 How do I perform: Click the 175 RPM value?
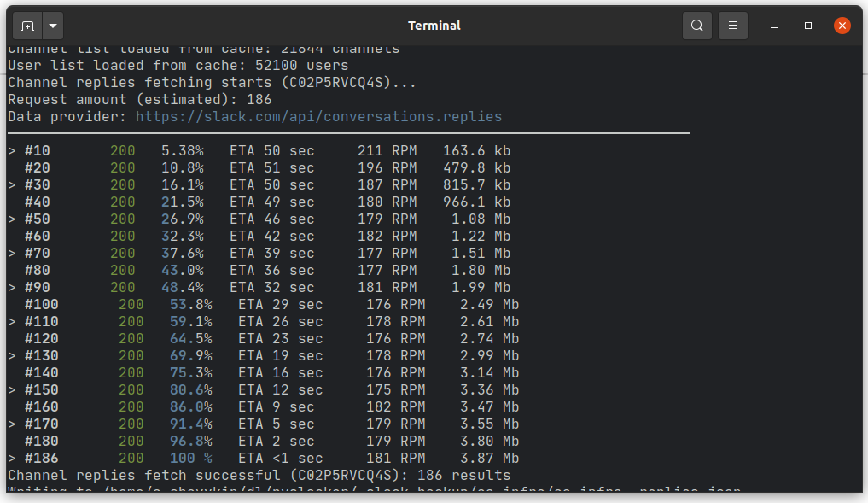tap(396, 390)
